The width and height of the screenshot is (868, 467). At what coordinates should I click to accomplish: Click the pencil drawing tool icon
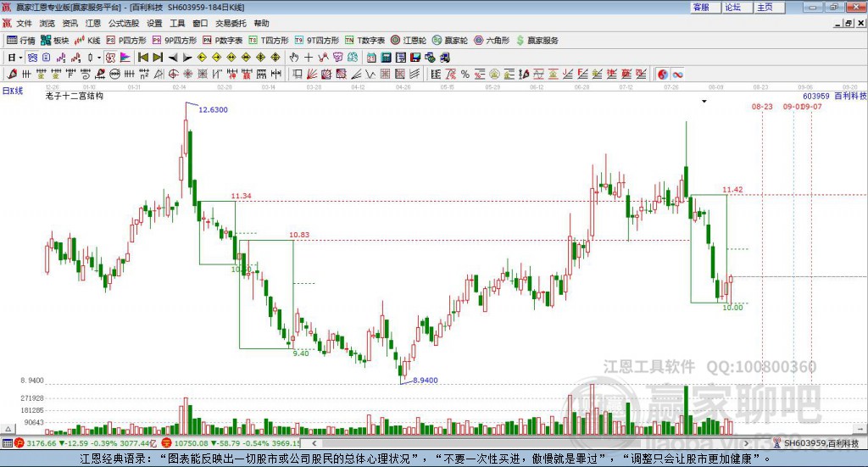pos(12,74)
